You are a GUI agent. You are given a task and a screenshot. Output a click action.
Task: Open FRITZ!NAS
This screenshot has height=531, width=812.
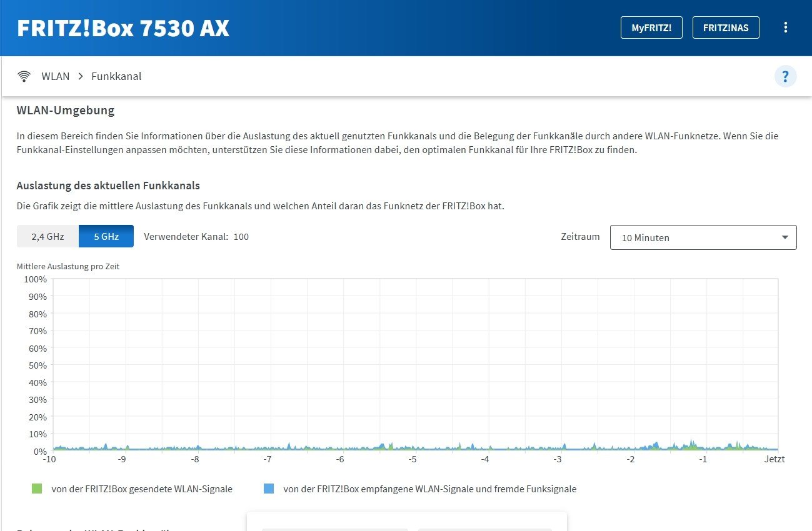[x=726, y=27]
